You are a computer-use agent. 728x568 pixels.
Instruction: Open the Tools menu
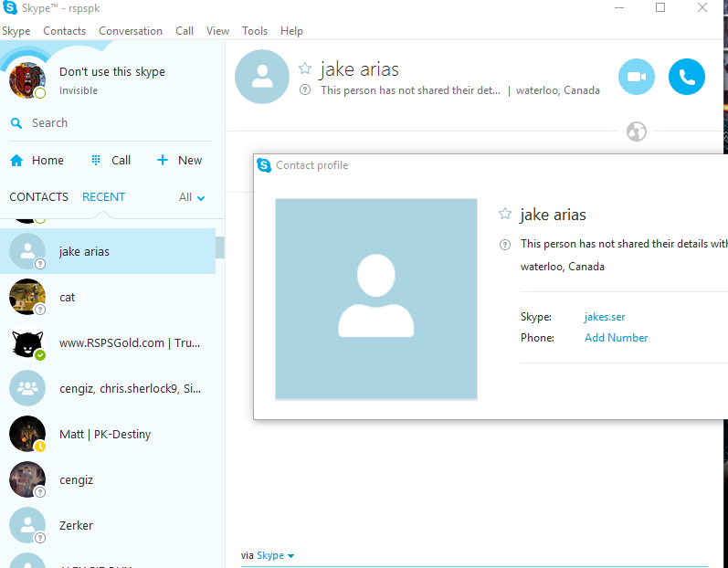(x=255, y=31)
